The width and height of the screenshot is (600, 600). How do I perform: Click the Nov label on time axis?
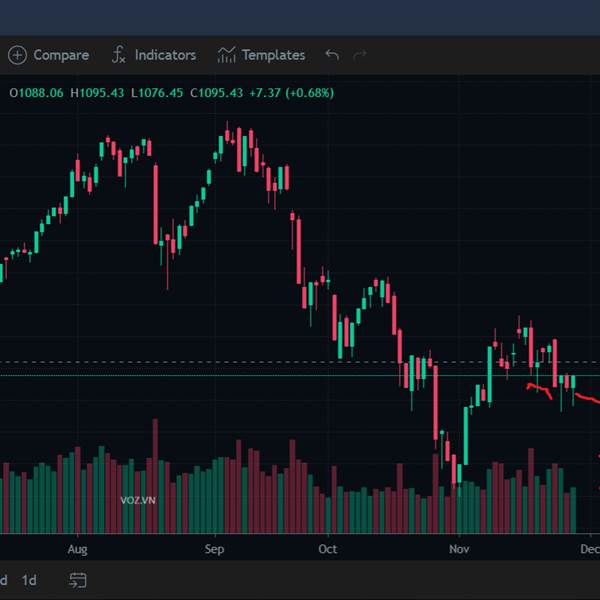point(459,549)
